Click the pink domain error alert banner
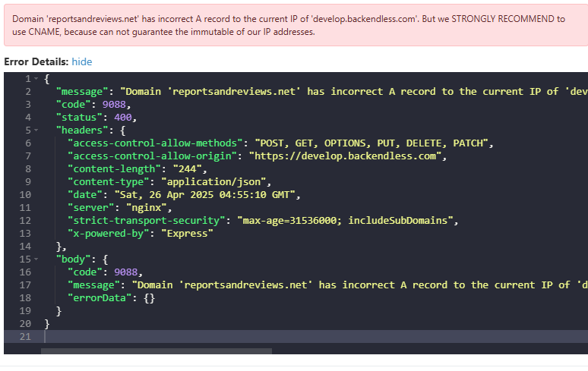 click(x=296, y=25)
